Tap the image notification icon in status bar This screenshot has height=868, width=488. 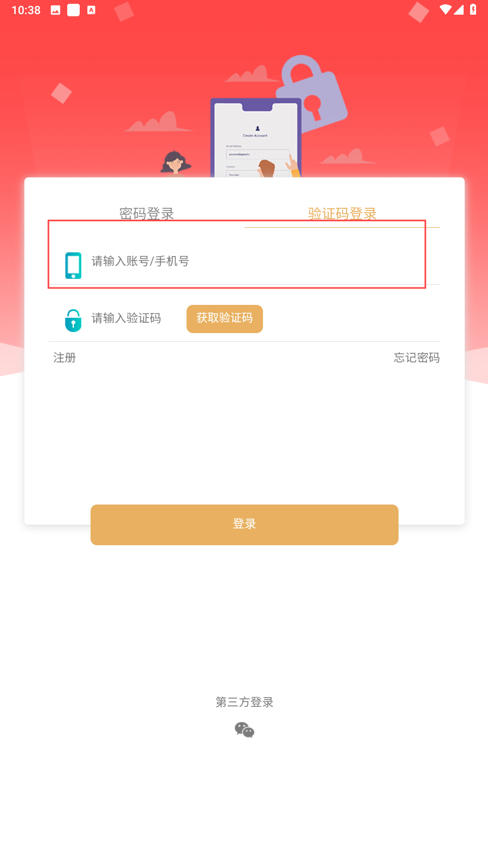tap(55, 10)
